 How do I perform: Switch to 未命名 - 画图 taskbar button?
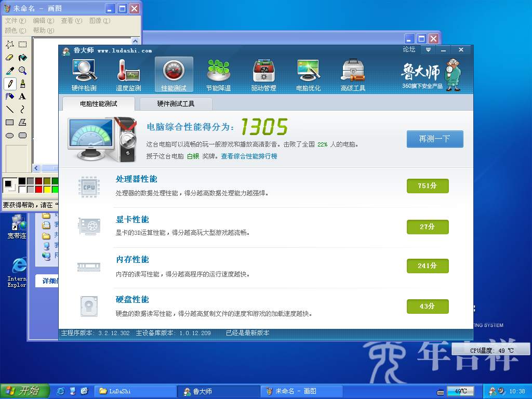click(301, 391)
